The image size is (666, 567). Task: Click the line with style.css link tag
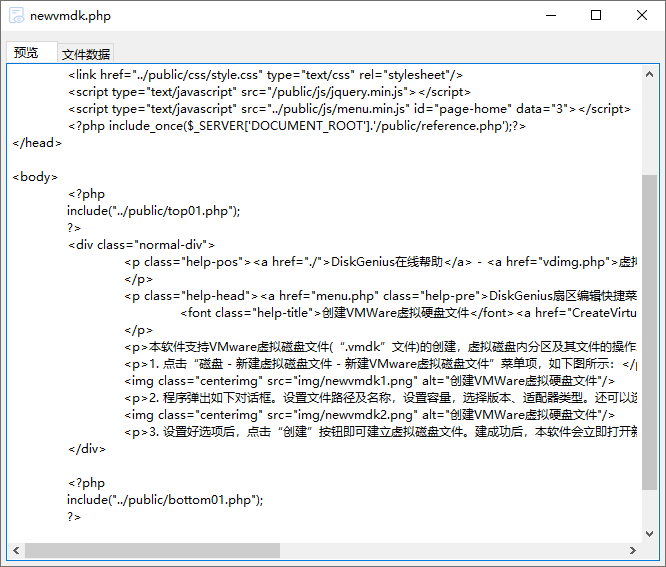tap(265, 75)
